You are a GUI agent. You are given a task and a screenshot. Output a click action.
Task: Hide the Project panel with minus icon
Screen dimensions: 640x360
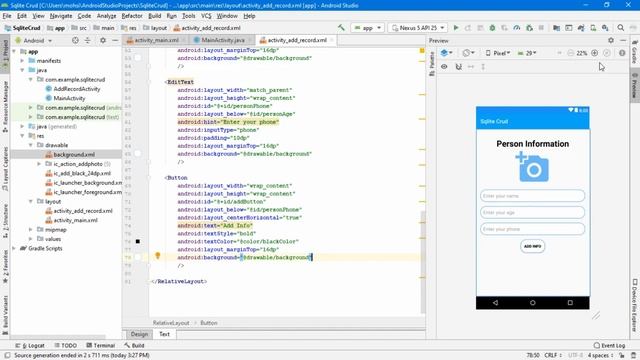pyautogui.click(x=115, y=40)
